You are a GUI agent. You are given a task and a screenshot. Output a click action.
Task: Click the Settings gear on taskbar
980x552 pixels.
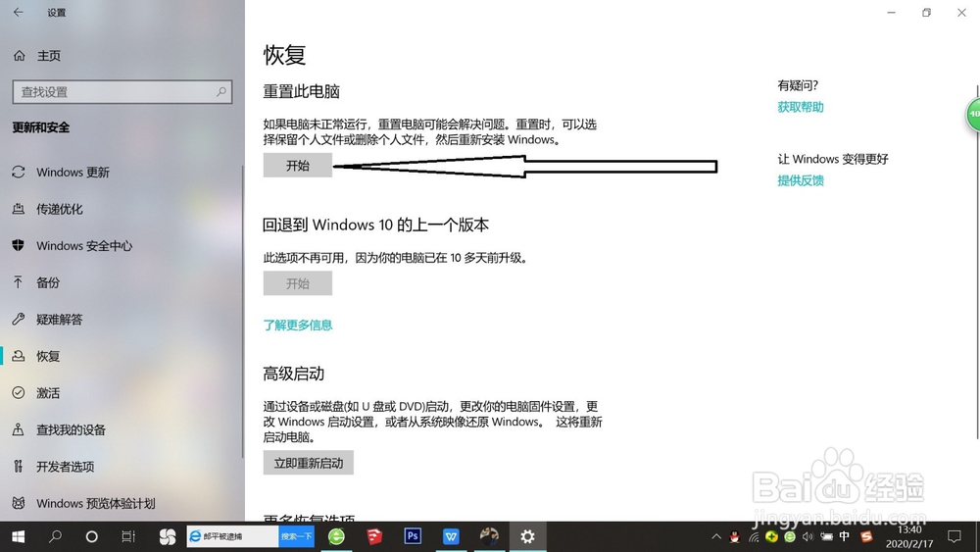tap(527, 536)
